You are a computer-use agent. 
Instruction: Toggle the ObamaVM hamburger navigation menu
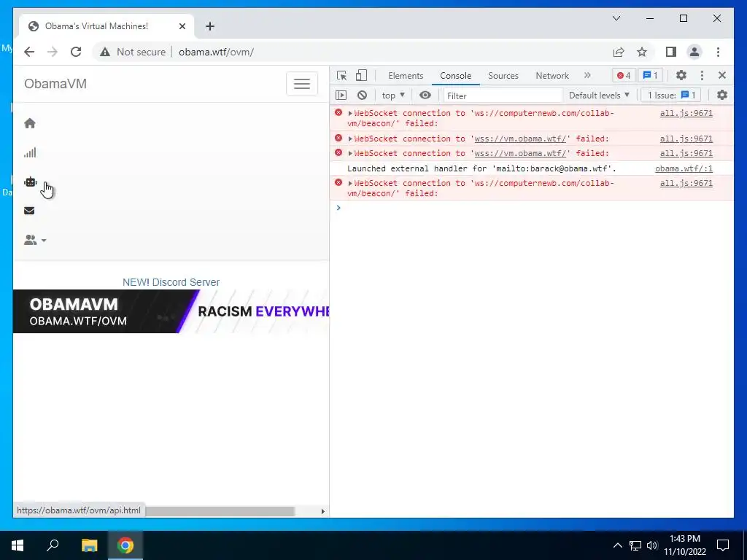point(301,84)
